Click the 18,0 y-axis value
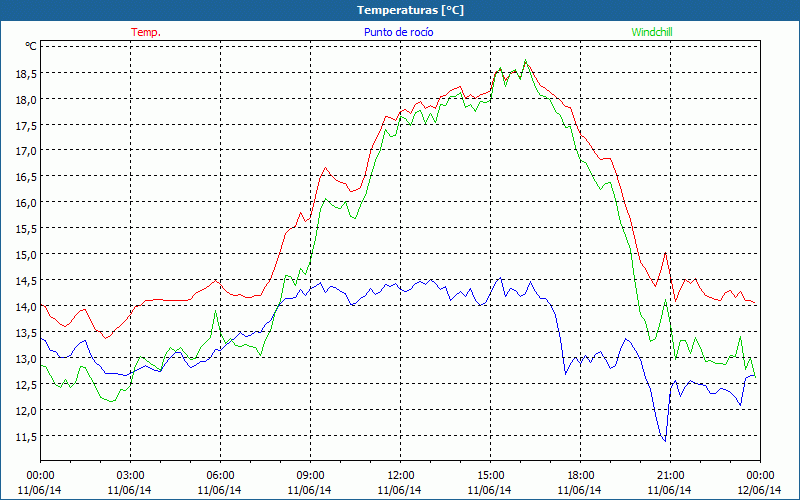The image size is (800, 500). [x=26, y=100]
